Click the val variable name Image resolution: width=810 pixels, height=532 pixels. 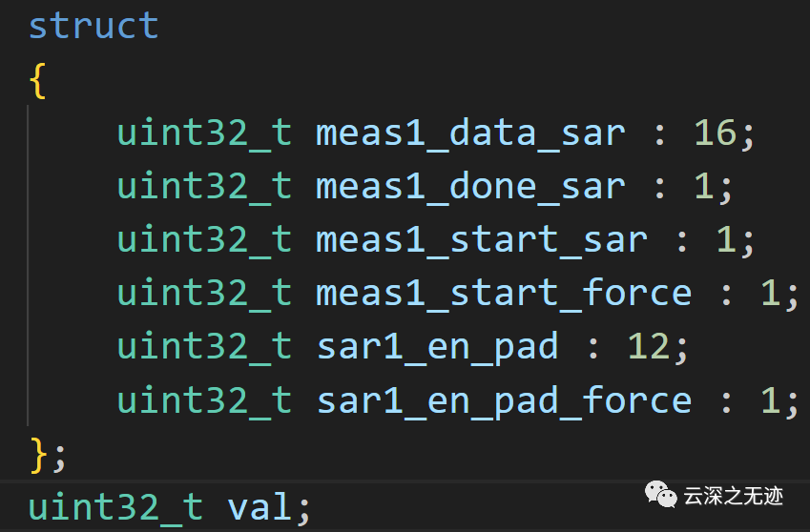(260, 507)
